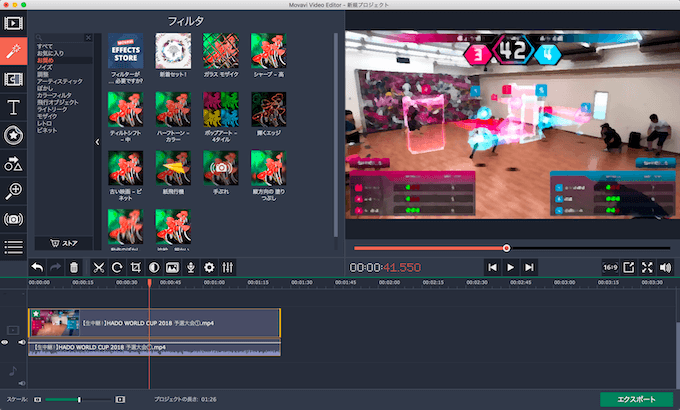The image size is (680, 410).
Task: Select the ガラス モザイク filter thumbnail
Action: tap(221, 51)
